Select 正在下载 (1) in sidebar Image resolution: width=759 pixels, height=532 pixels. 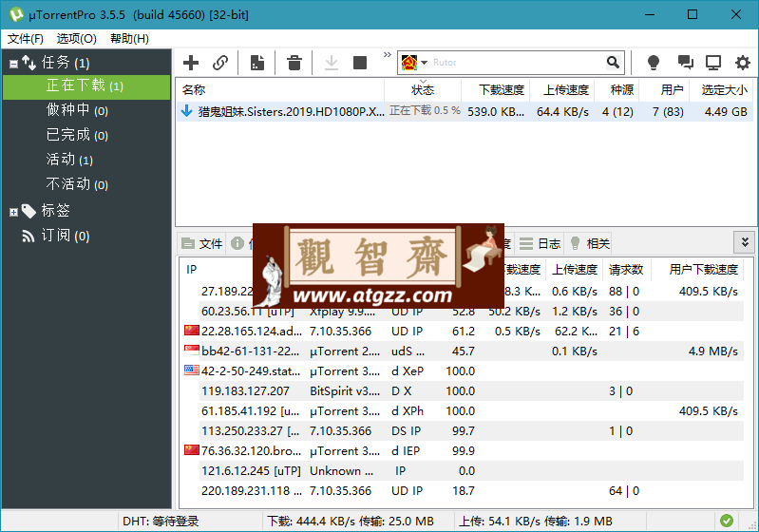86,86
